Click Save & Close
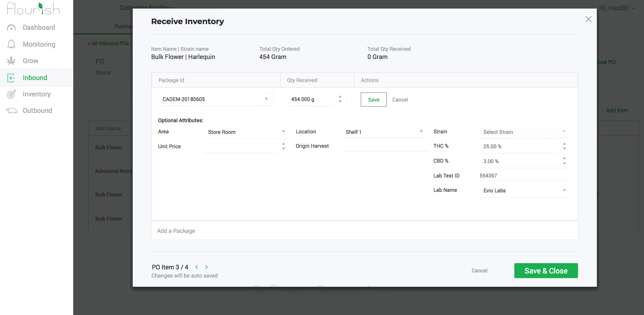The width and height of the screenshot is (644, 315). point(546,270)
